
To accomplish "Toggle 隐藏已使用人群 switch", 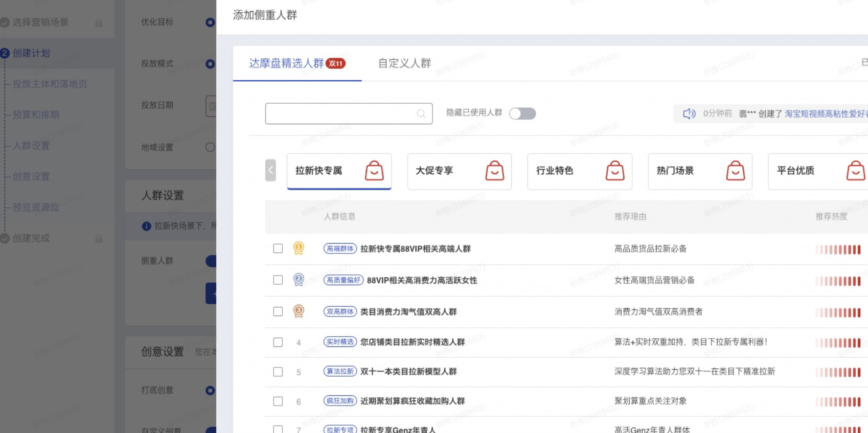I will 522,114.
